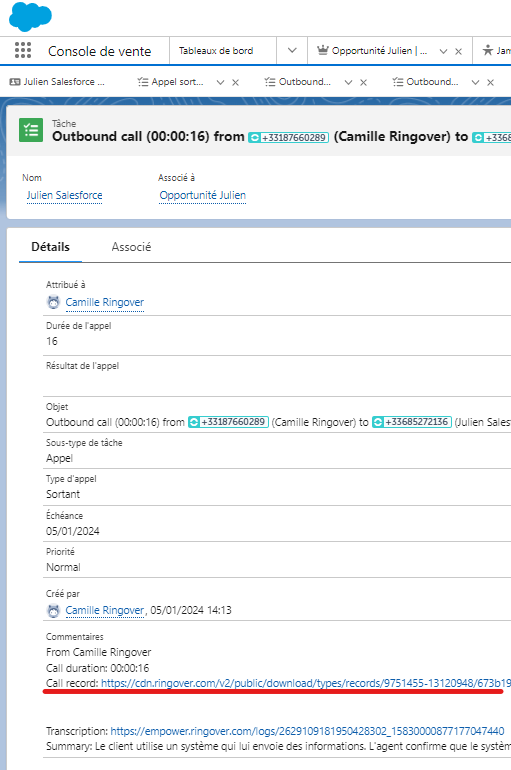Click Ringover dial icon beside +33187660289 in Objet
The width and height of the screenshot is (511, 770).
pos(194,422)
